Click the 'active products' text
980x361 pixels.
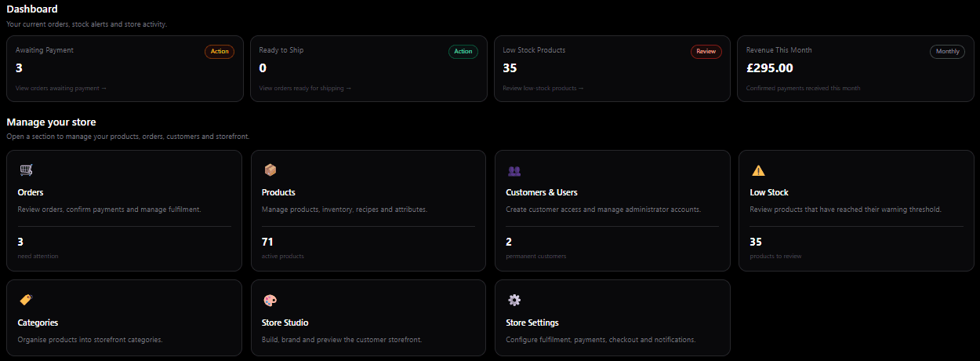pos(283,256)
